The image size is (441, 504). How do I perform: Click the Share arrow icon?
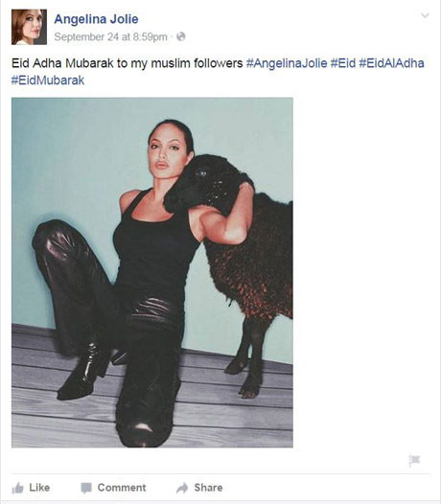182,488
